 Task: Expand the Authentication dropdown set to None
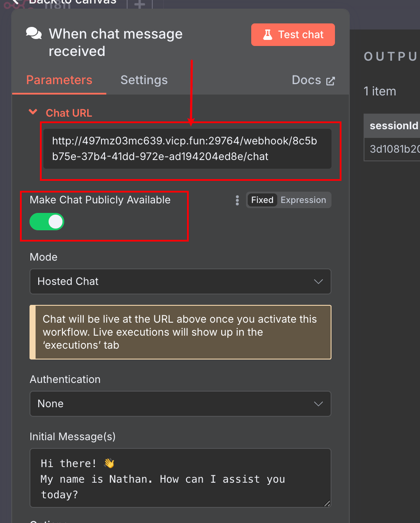180,404
